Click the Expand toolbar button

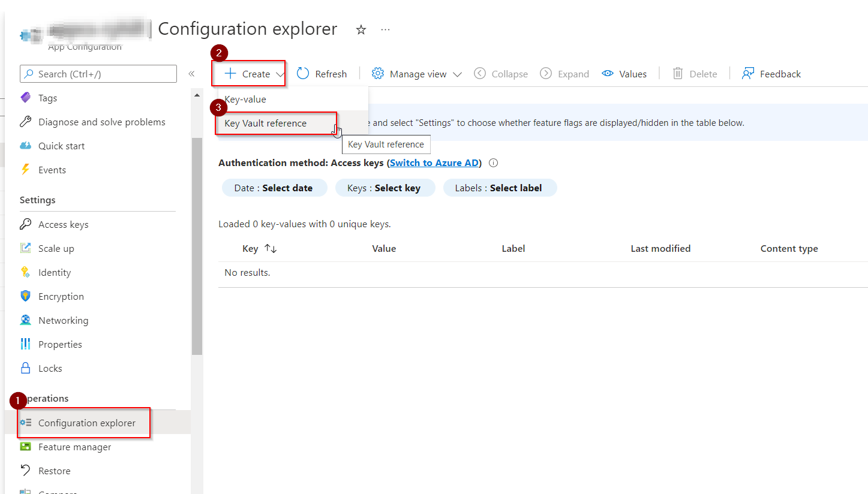tap(564, 74)
